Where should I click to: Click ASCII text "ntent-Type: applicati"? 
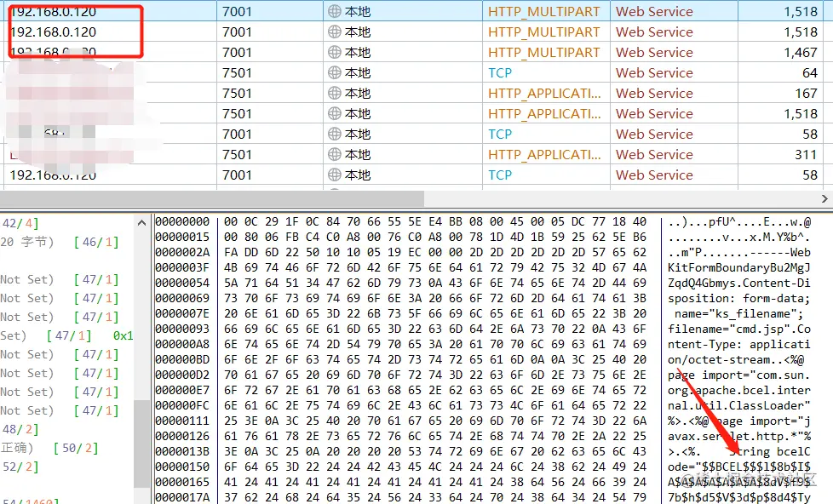pyautogui.click(x=739, y=344)
